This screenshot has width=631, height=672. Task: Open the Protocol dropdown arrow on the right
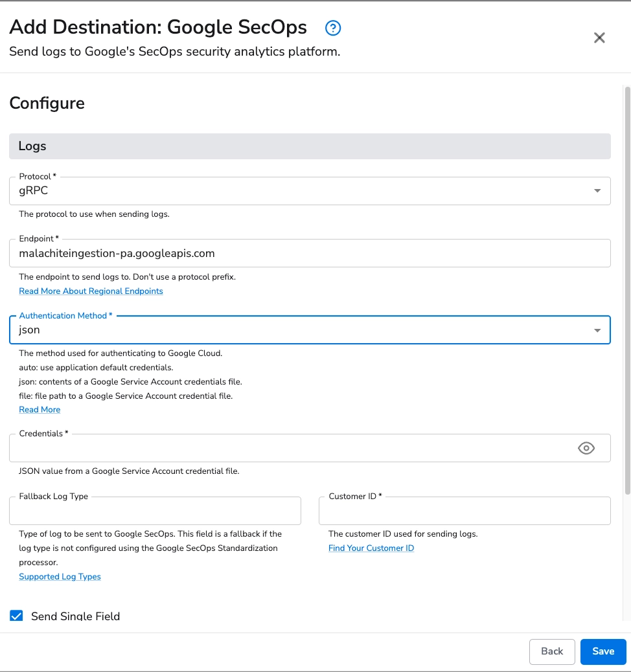click(597, 190)
